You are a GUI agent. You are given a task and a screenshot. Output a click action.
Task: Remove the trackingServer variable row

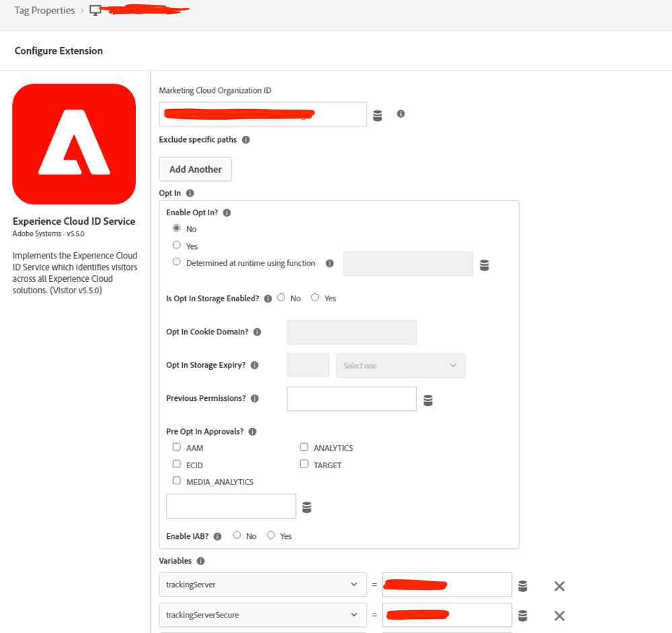point(559,586)
